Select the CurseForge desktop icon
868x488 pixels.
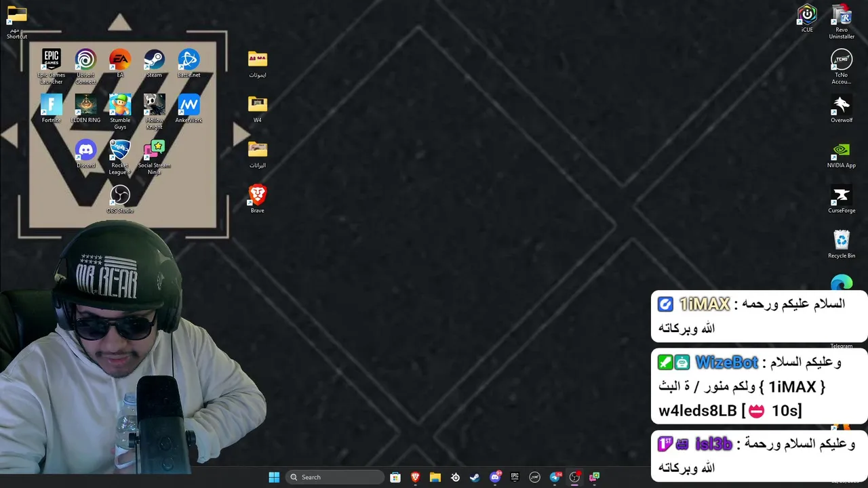[x=842, y=199]
